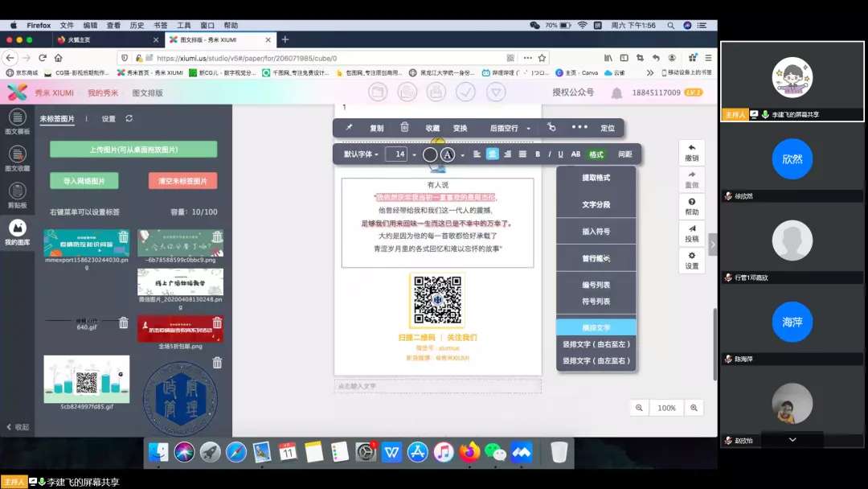Delete the mmexport image via trash icon
The image size is (868, 489).
[123, 237]
